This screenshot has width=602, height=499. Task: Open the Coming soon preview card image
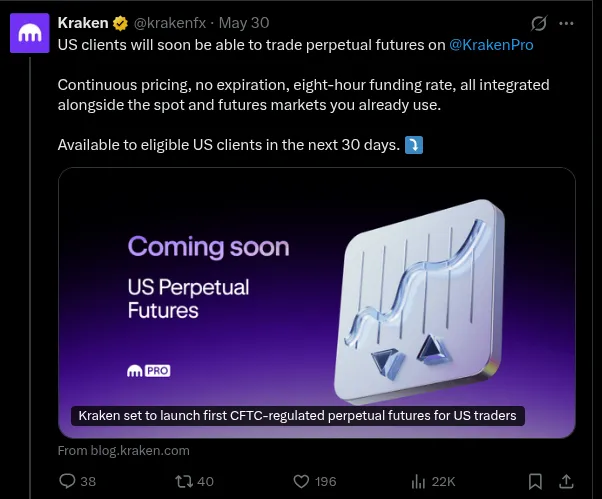pyautogui.click(x=317, y=302)
